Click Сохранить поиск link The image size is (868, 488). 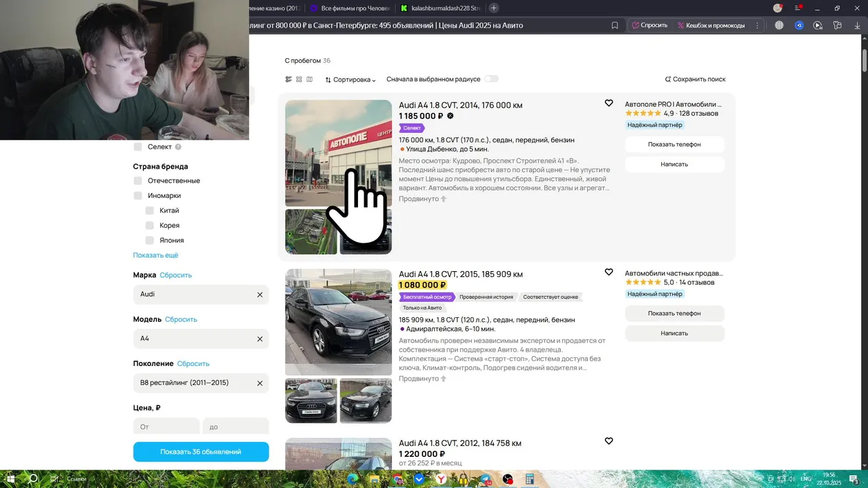(695, 79)
